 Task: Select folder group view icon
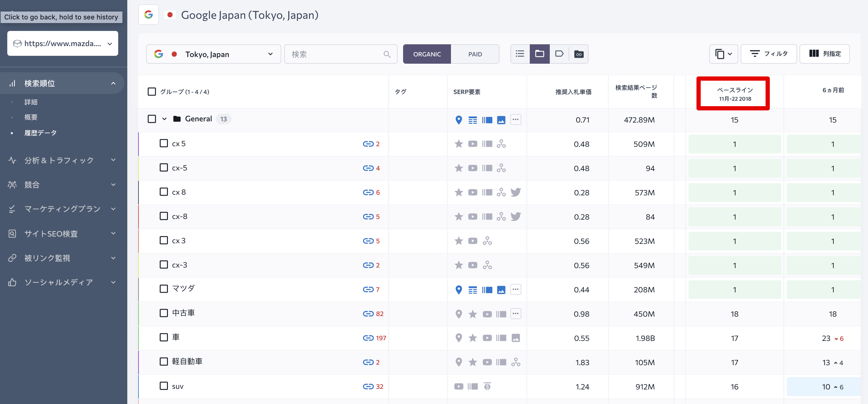coord(539,54)
